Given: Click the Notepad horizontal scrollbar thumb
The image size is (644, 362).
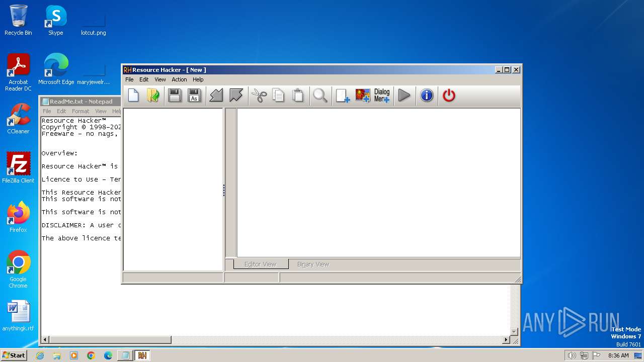Looking at the screenshot, I should pyautogui.click(x=110, y=340).
